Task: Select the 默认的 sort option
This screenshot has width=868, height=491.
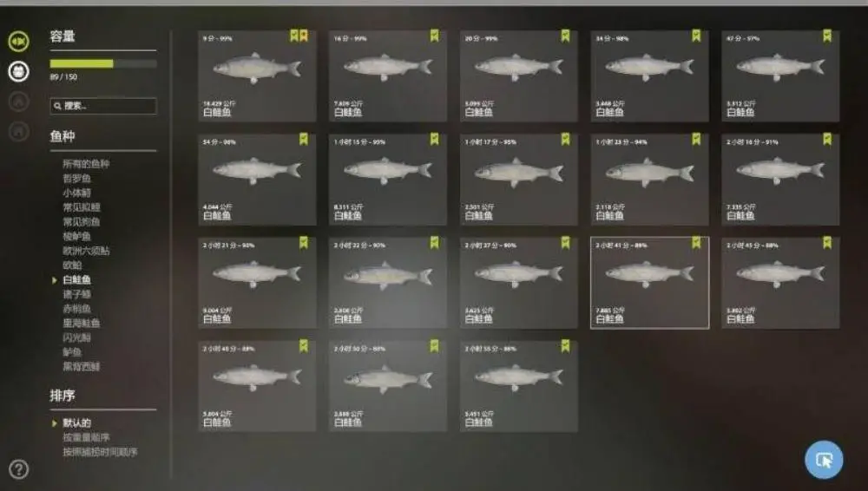Action: 76,423
